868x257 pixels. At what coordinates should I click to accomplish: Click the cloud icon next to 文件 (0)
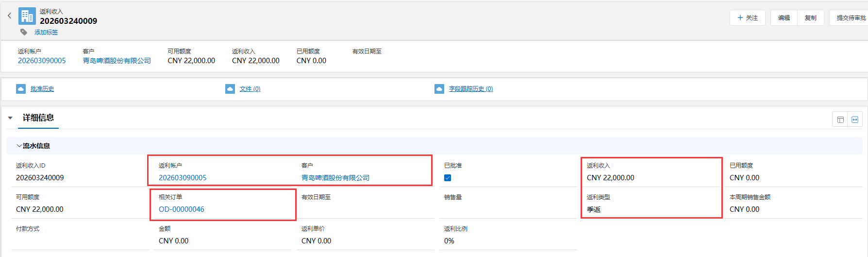click(230, 89)
